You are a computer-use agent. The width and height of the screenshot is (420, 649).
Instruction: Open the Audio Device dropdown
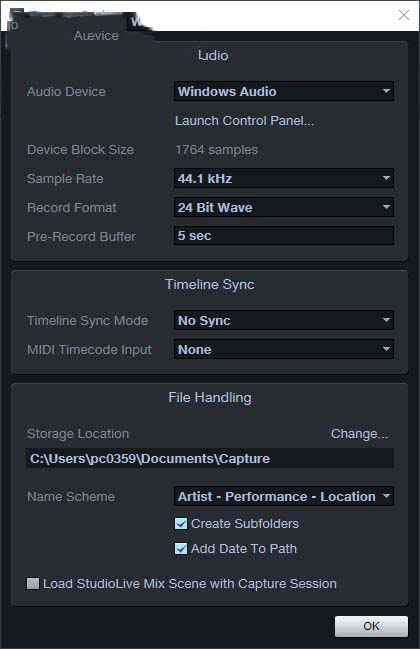283,91
